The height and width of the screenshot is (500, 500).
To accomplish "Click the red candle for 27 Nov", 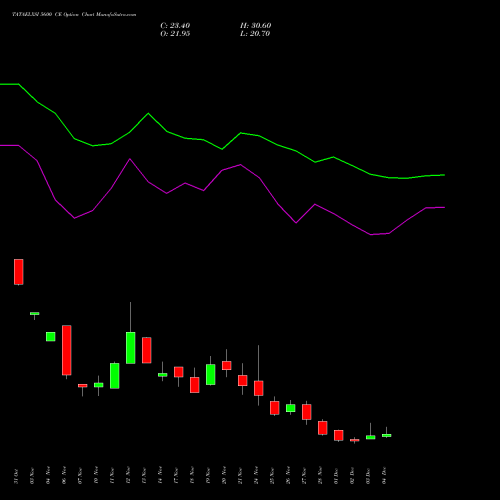I will [x=307, y=412].
